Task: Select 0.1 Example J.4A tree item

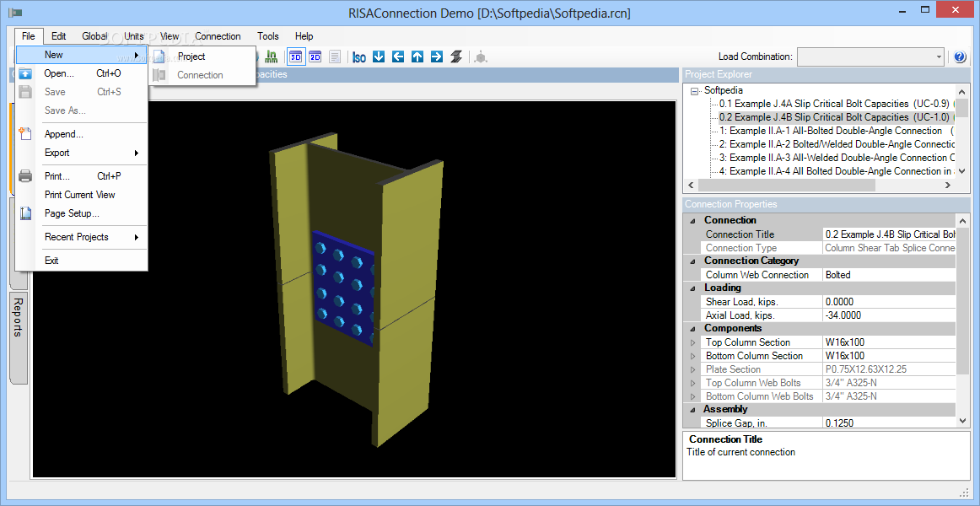Action: [836, 104]
